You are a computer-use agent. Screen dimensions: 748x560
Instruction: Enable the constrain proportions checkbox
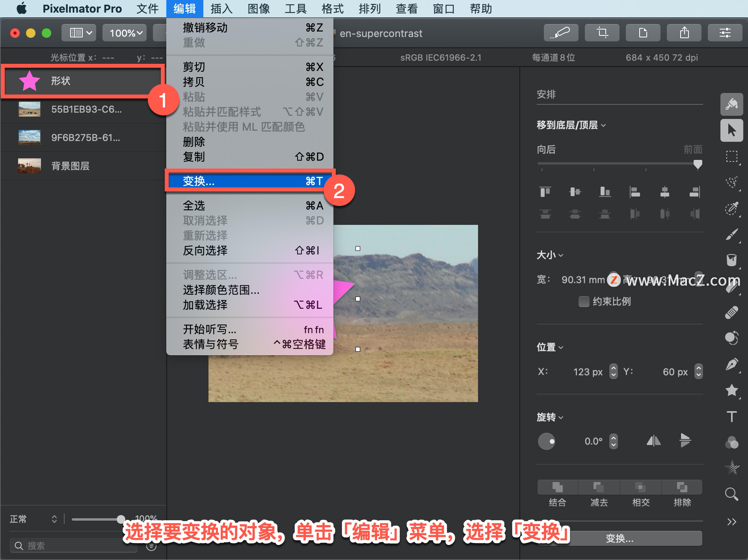tap(584, 302)
